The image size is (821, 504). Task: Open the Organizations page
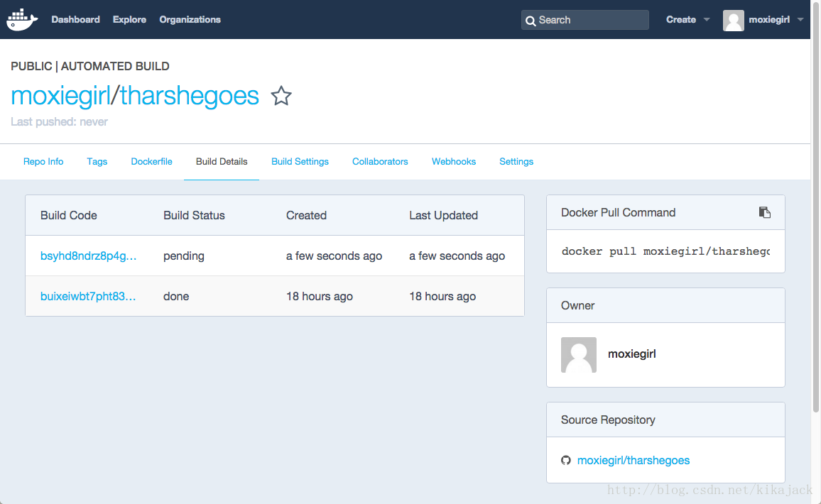(x=190, y=20)
